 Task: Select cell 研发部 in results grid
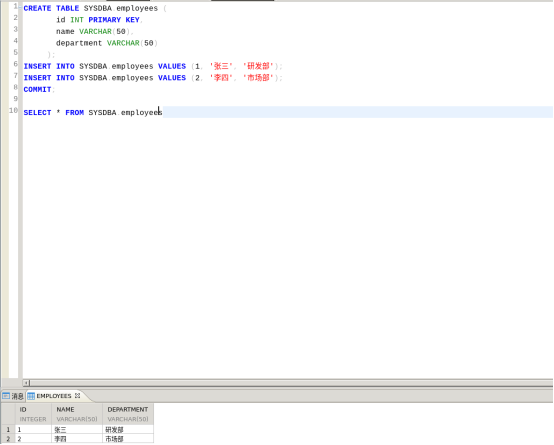(x=128, y=430)
